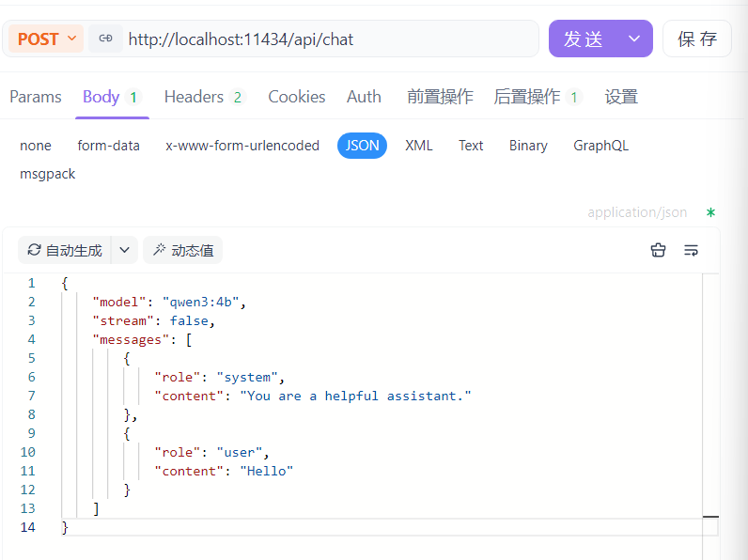The height and width of the screenshot is (560, 748).
Task: Click the 发送 send button
Action: [583, 39]
